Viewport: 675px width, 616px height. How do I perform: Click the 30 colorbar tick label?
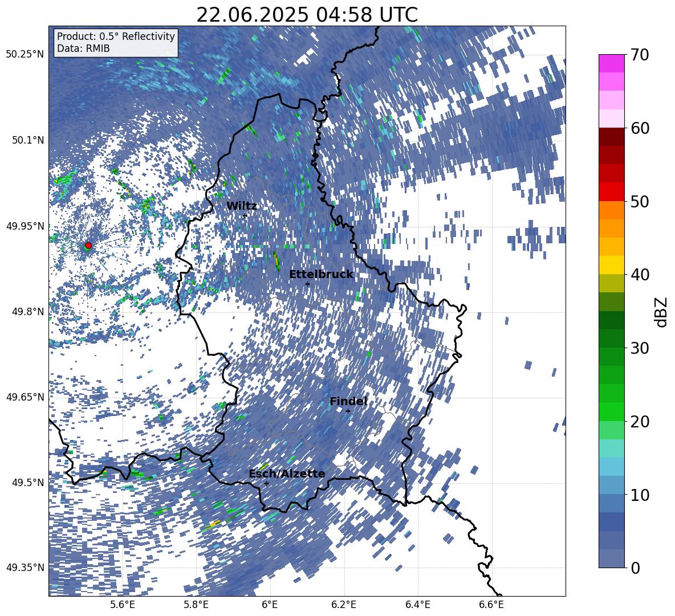[x=640, y=348]
